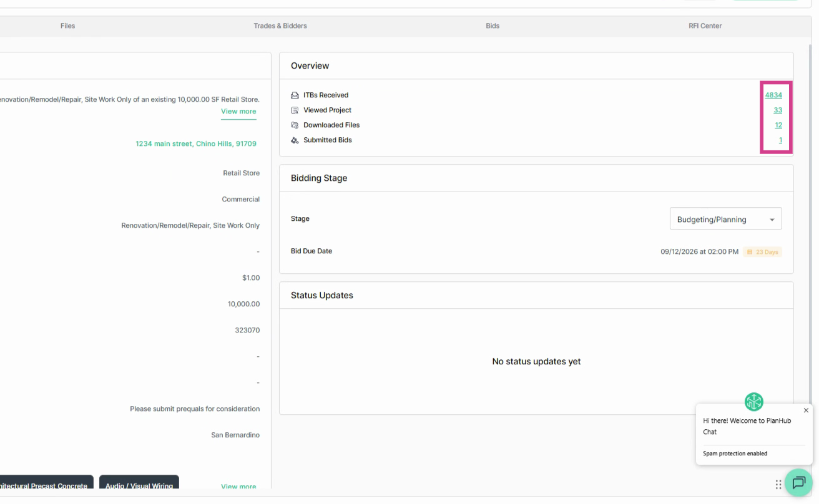The height and width of the screenshot is (504, 819).
Task: Open the chat bubble launcher
Action: (799, 483)
